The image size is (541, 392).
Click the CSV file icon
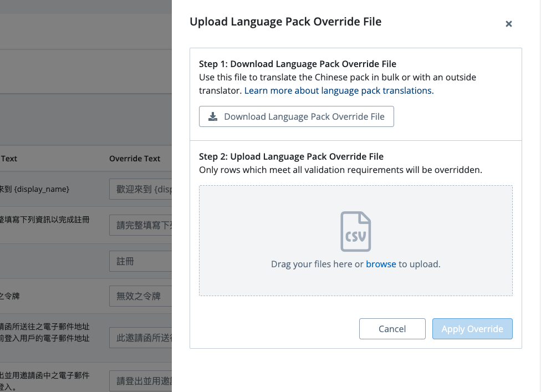pos(355,232)
